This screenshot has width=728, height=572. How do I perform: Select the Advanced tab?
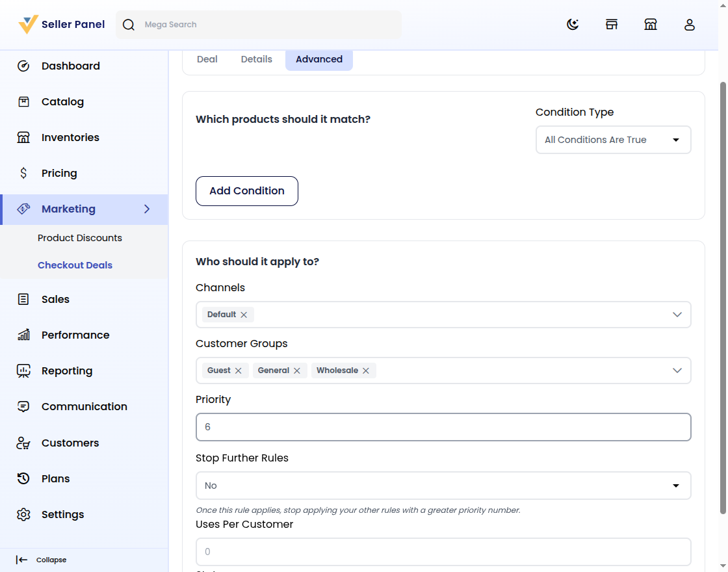click(x=319, y=59)
